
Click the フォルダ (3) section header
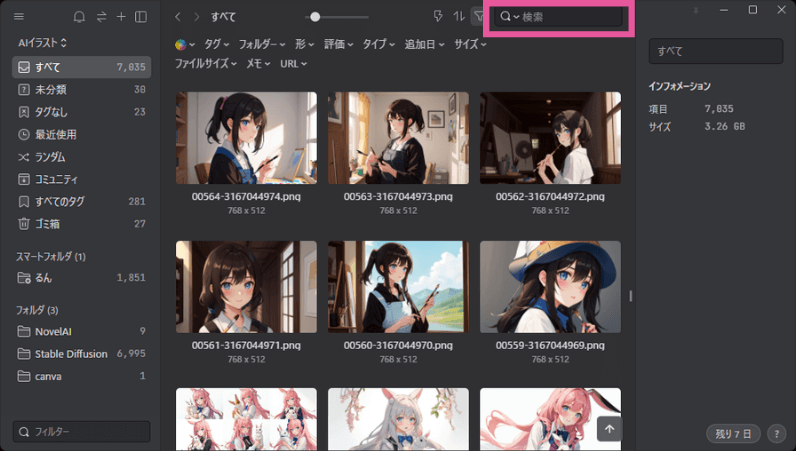pos(37,310)
